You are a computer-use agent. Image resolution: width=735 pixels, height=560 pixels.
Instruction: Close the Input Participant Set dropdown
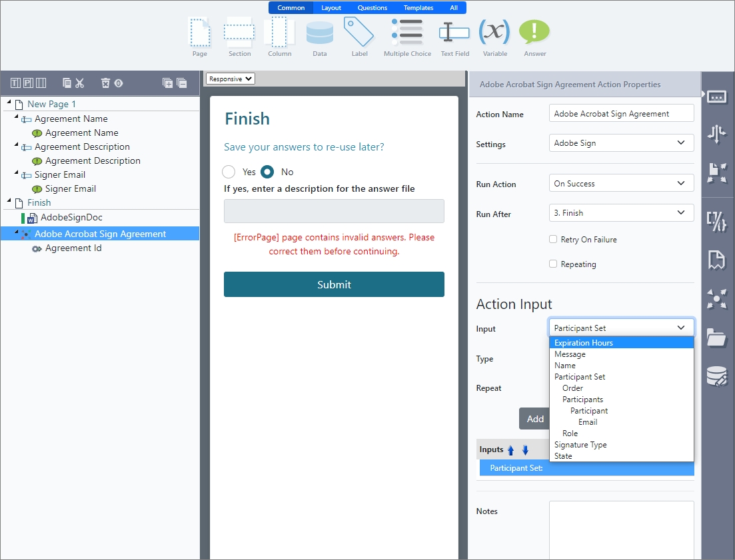621,328
